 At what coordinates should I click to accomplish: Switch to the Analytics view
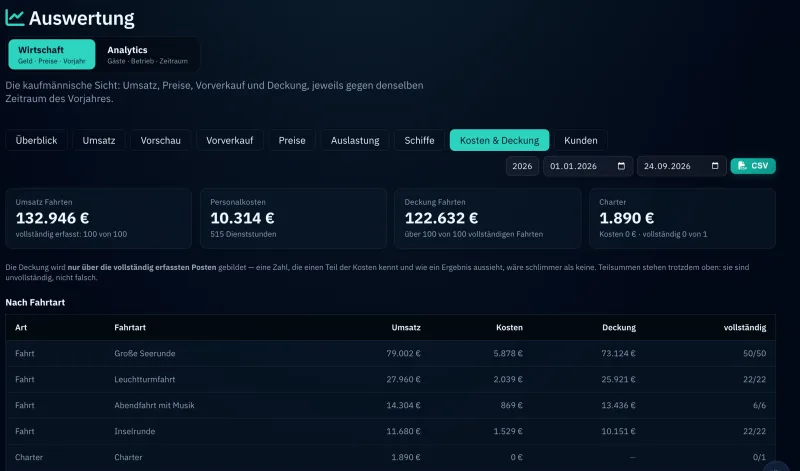point(147,54)
